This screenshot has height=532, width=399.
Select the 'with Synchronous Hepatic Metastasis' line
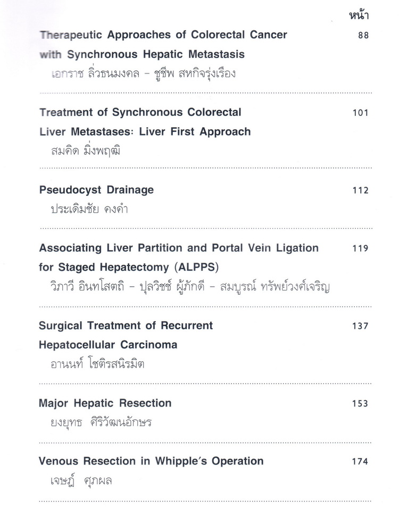click(x=142, y=54)
